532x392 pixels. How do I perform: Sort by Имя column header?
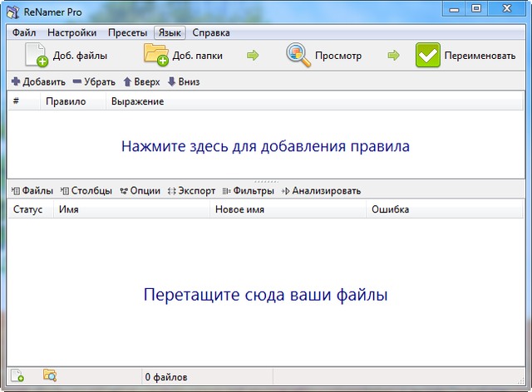[x=131, y=209]
